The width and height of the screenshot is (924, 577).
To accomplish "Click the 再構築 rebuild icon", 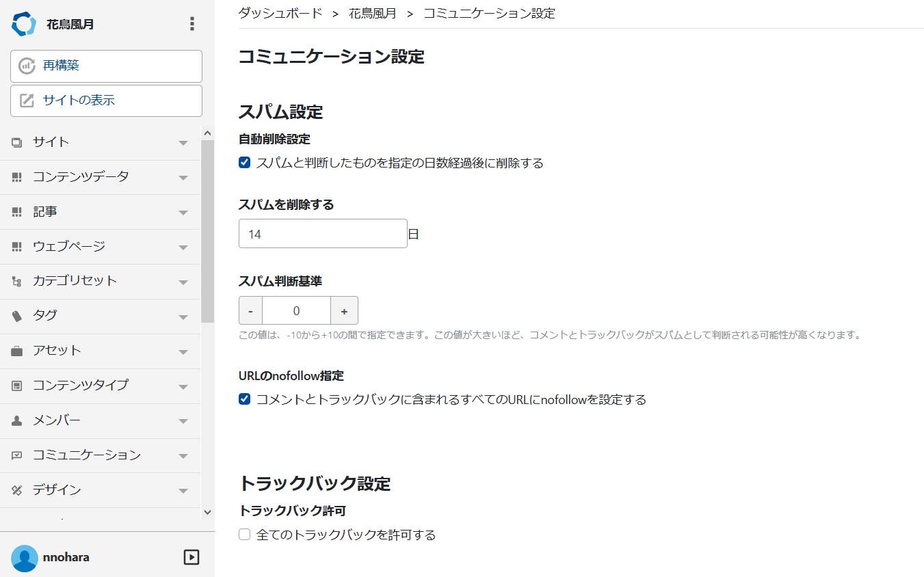I will click(27, 66).
